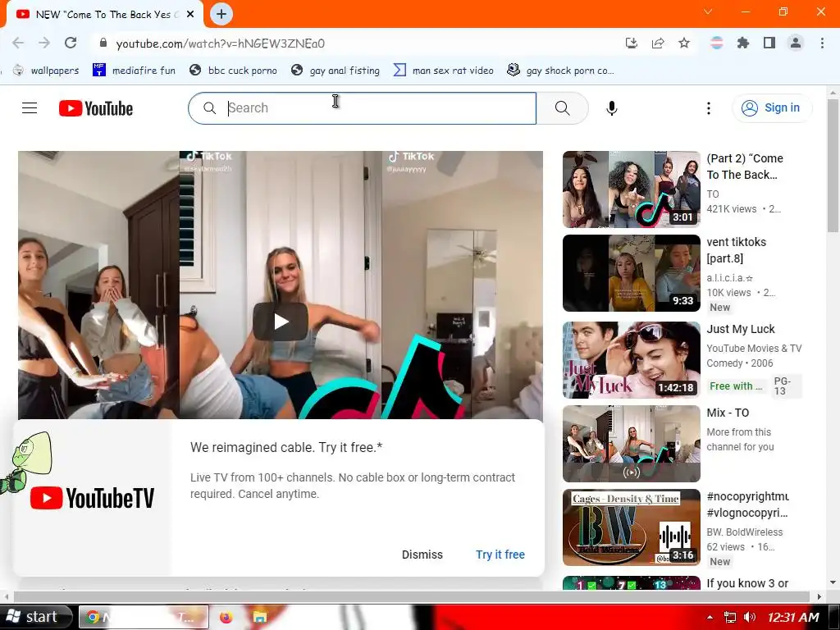The height and width of the screenshot is (630, 840).
Task: Open (Part 2) Come To The Back video thumbnail
Action: coord(631,189)
